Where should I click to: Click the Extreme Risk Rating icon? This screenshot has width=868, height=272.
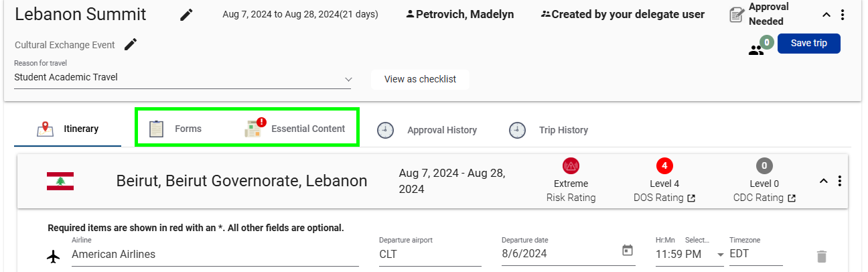click(571, 165)
